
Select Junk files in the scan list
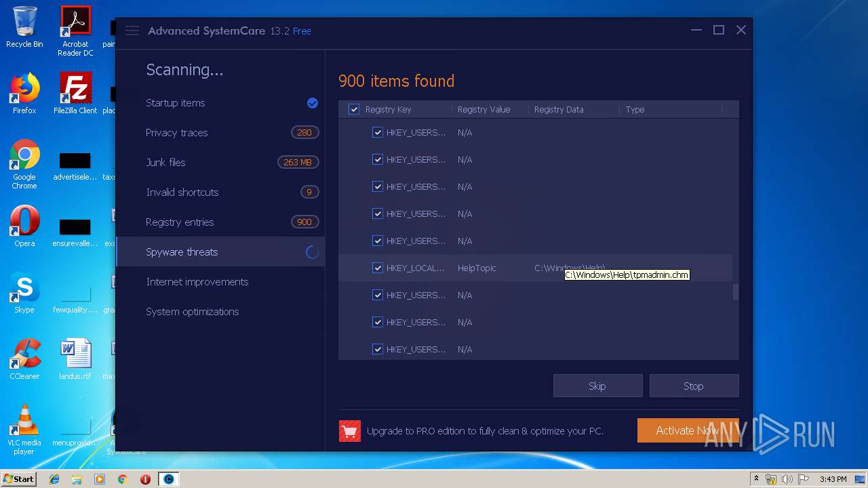220,163
